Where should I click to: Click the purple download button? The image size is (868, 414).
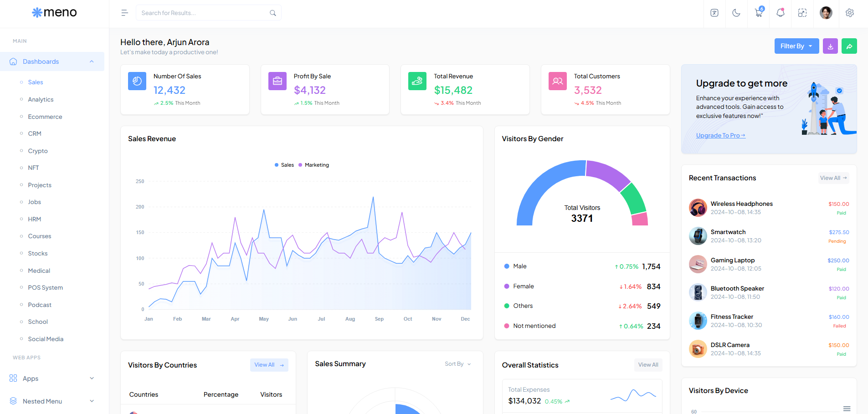[x=830, y=46]
